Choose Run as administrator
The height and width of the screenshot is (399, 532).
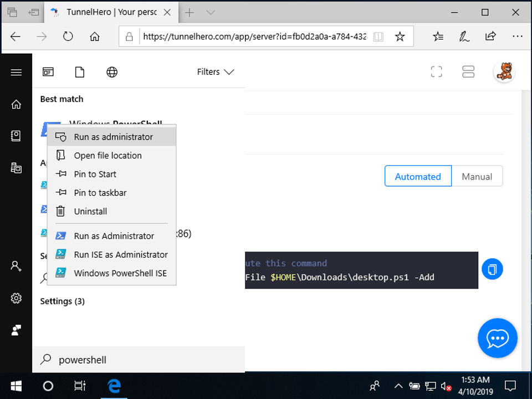coord(113,137)
